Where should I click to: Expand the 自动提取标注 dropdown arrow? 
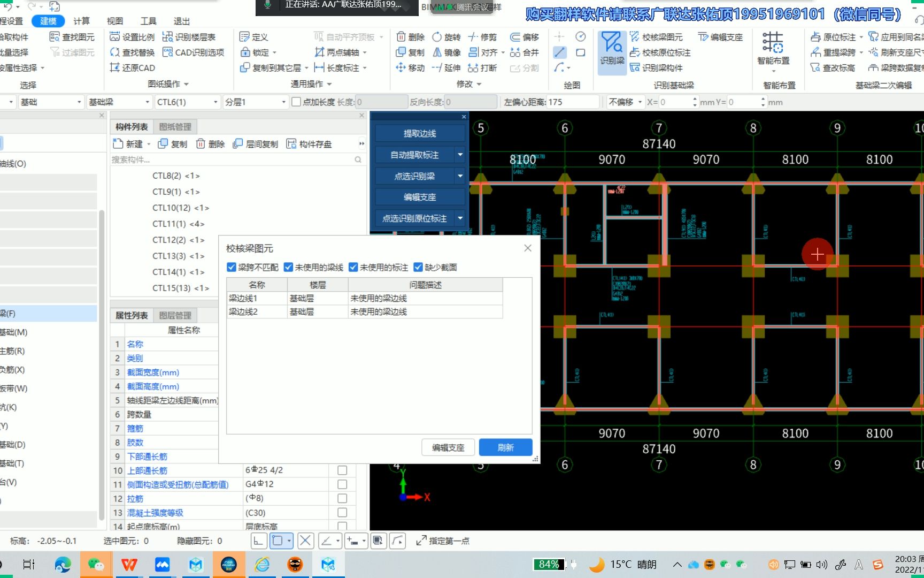coord(460,155)
